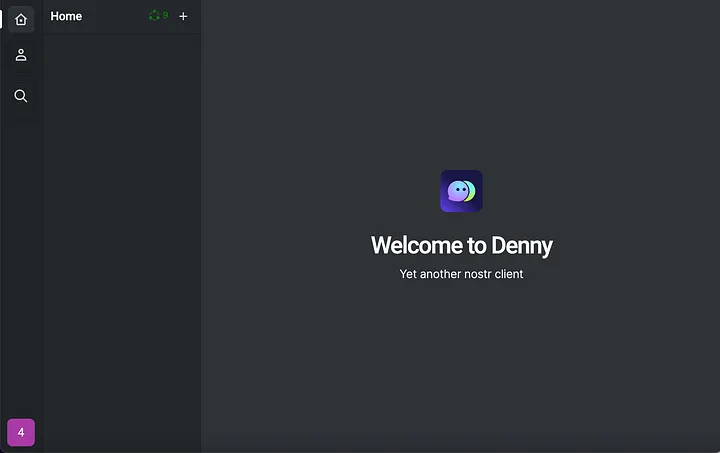Select the search tab in left rail
Viewport: 720px width, 453px height.
[x=21, y=96]
